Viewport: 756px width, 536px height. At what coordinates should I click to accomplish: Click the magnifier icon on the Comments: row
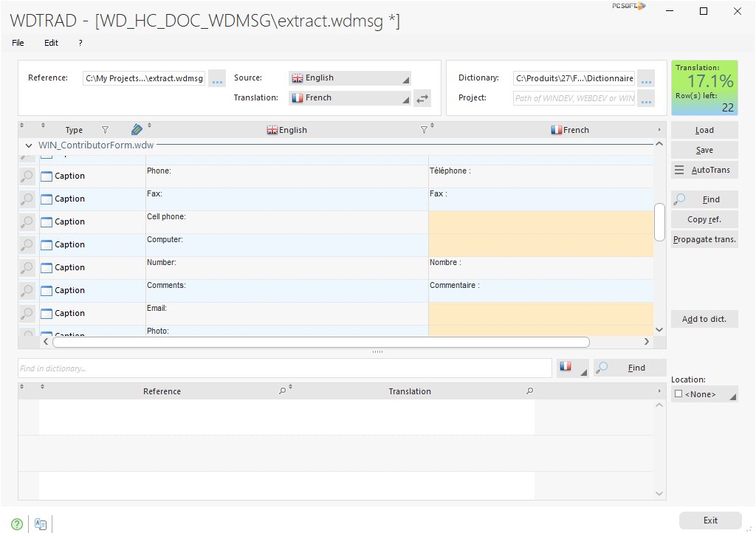(x=27, y=290)
